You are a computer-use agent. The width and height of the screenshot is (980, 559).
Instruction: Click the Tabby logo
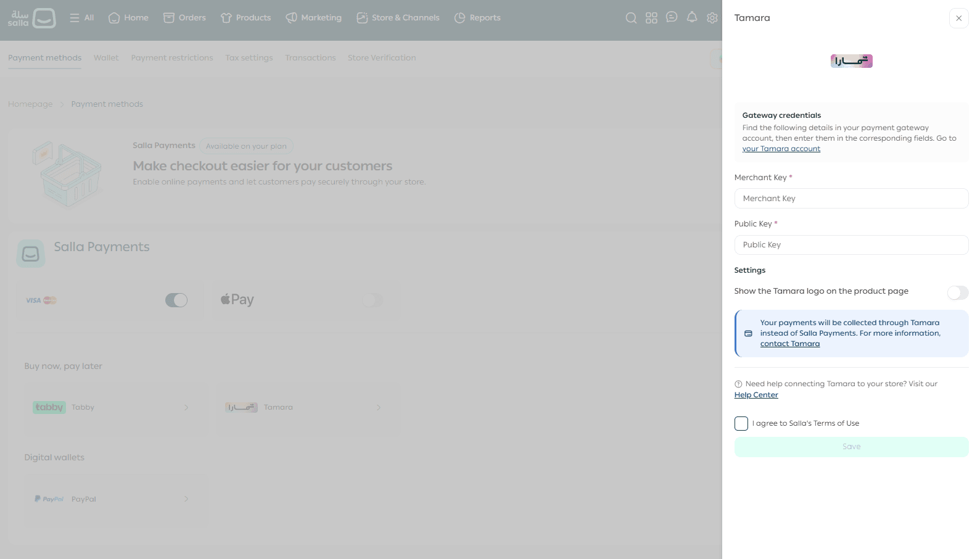[49, 407]
